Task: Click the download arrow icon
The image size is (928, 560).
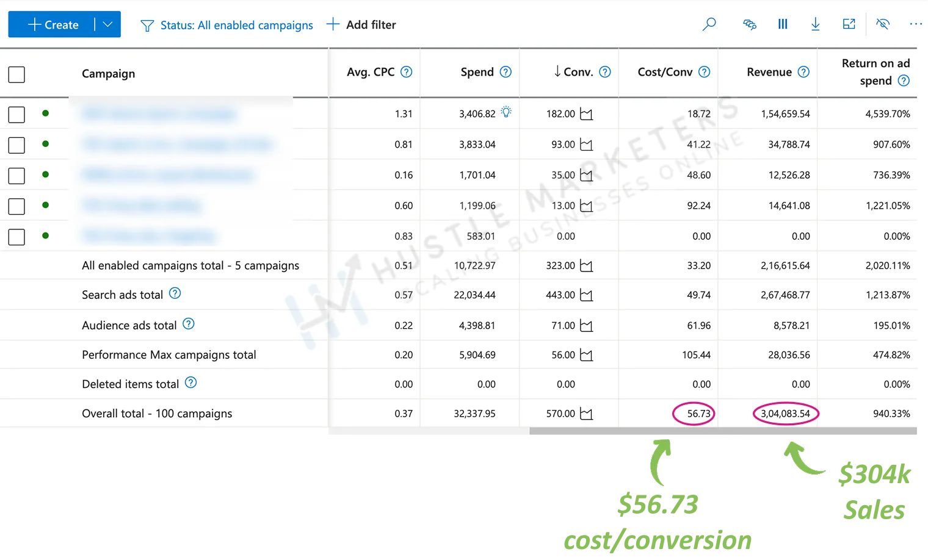Action: tap(815, 24)
